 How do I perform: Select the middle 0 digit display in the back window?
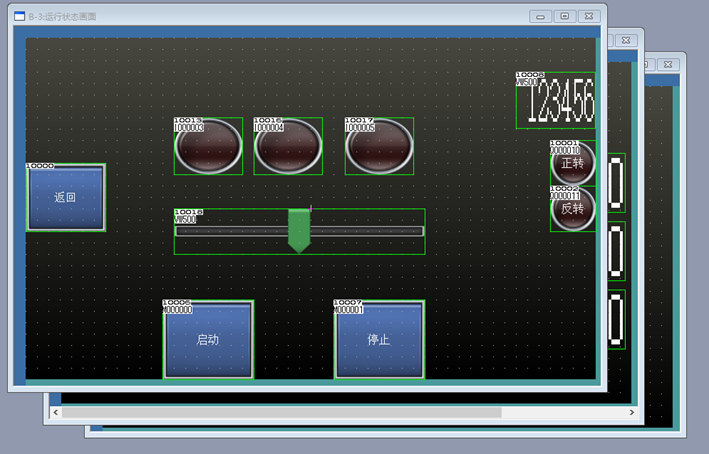(x=616, y=251)
